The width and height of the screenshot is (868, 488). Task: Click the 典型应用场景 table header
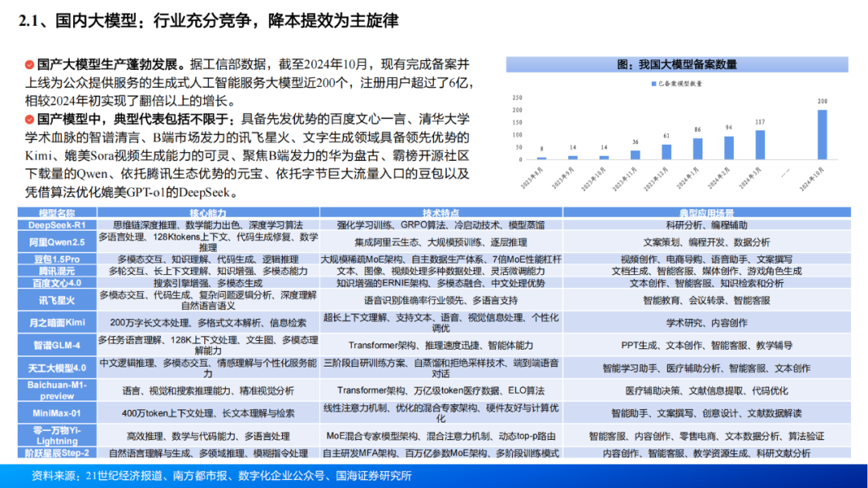click(x=707, y=213)
